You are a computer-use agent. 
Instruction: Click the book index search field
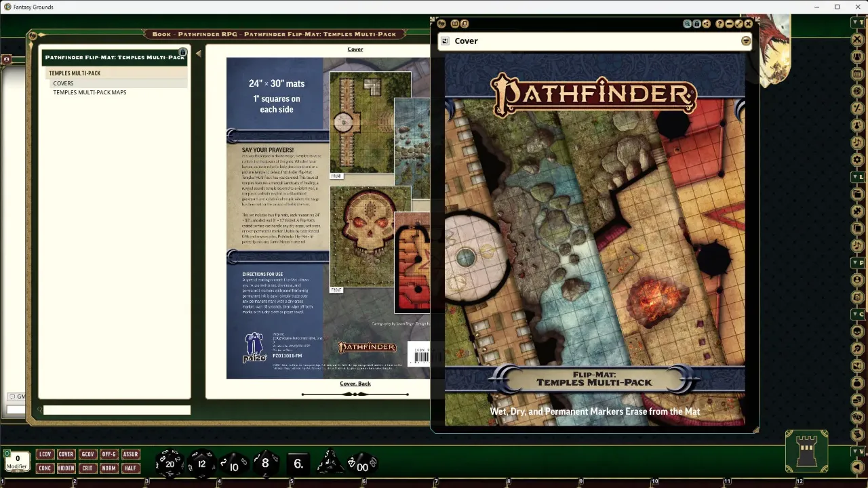pyautogui.click(x=117, y=409)
